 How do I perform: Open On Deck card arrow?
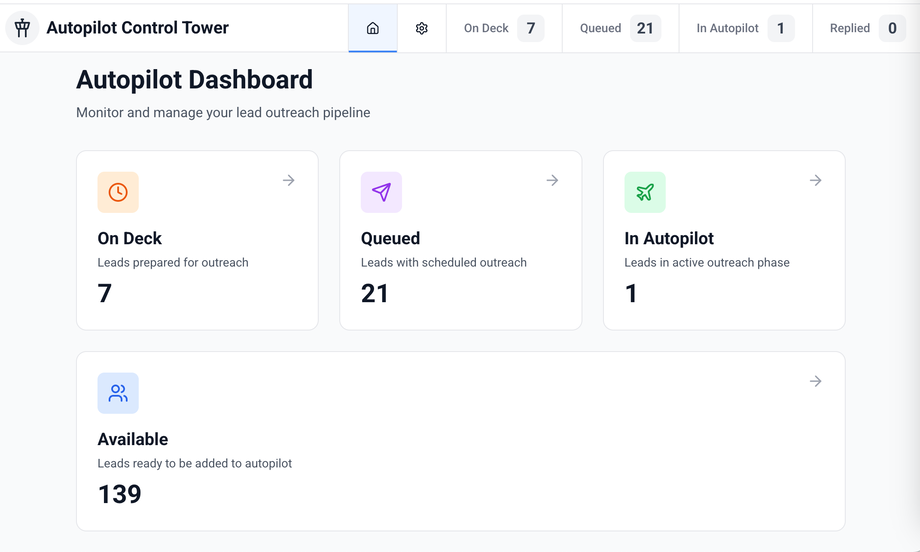288,180
